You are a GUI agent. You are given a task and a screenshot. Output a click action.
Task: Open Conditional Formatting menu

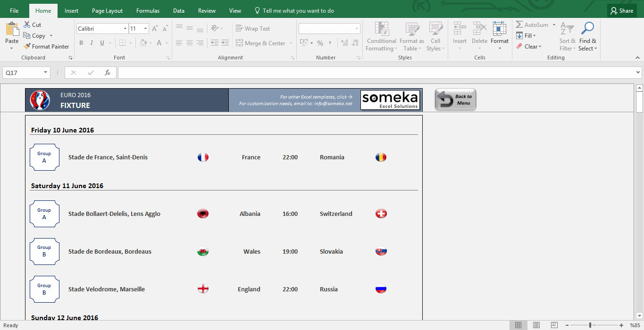[x=382, y=36]
